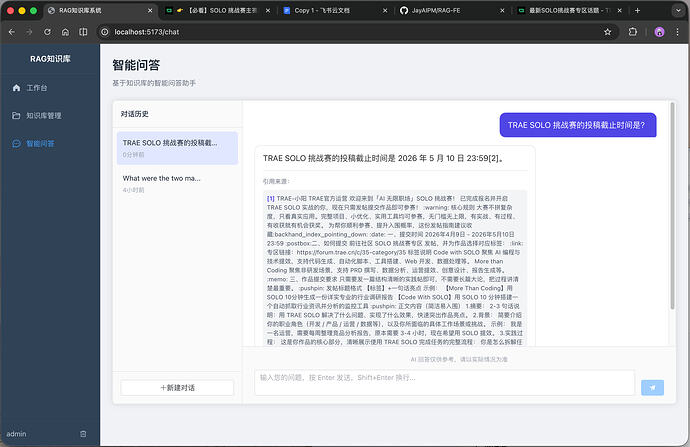Click the AI 回答仅供参考 disclaimer text
The height and width of the screenshot is (447, 690).
click(x=459, y=359)
